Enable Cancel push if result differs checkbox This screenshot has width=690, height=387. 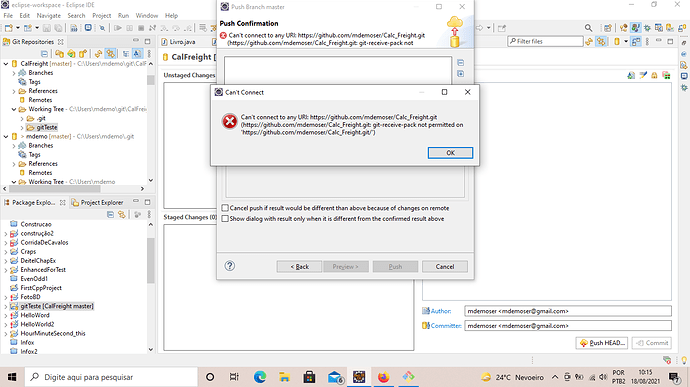pos(225,208)
